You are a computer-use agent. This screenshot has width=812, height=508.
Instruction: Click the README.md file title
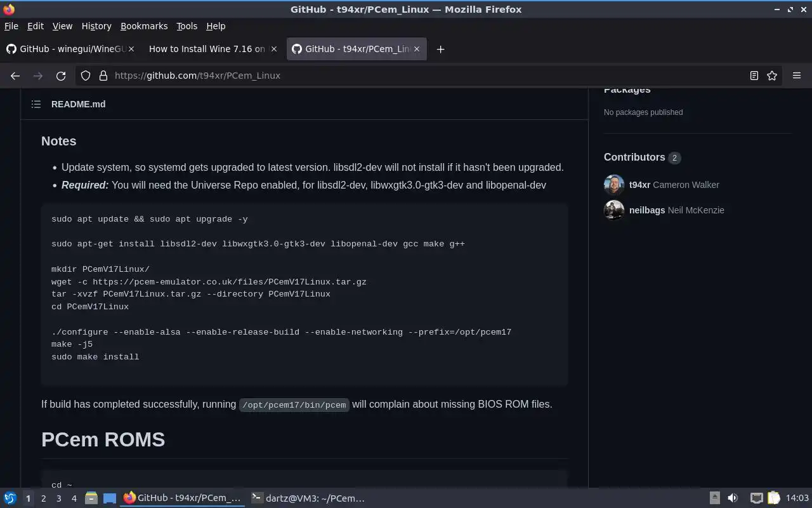78,104
